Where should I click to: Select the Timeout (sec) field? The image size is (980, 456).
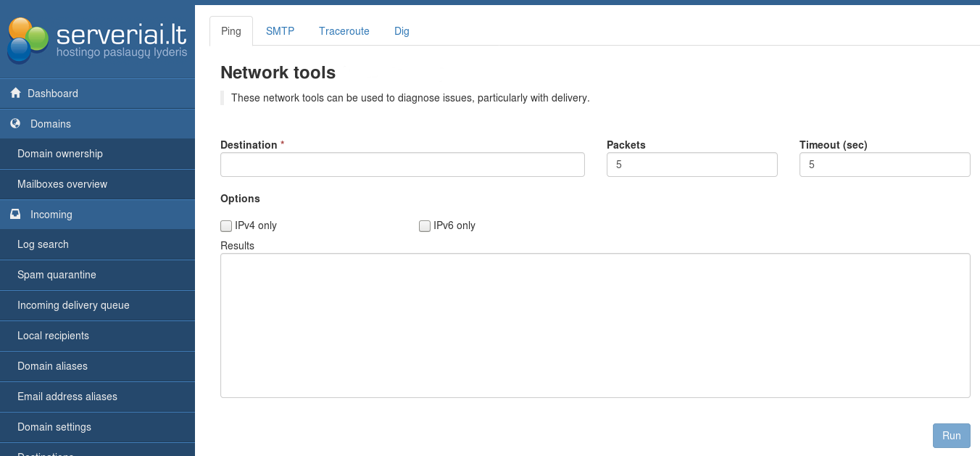pyautogui.click(x=884, y=165)
